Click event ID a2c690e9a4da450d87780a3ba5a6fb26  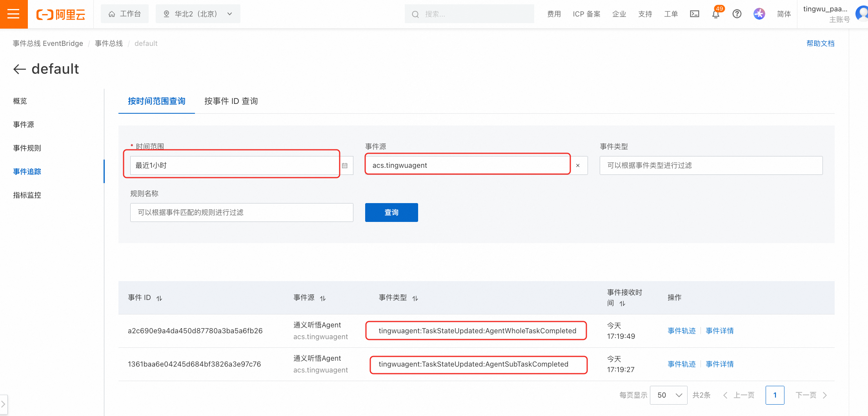(195, 331)
